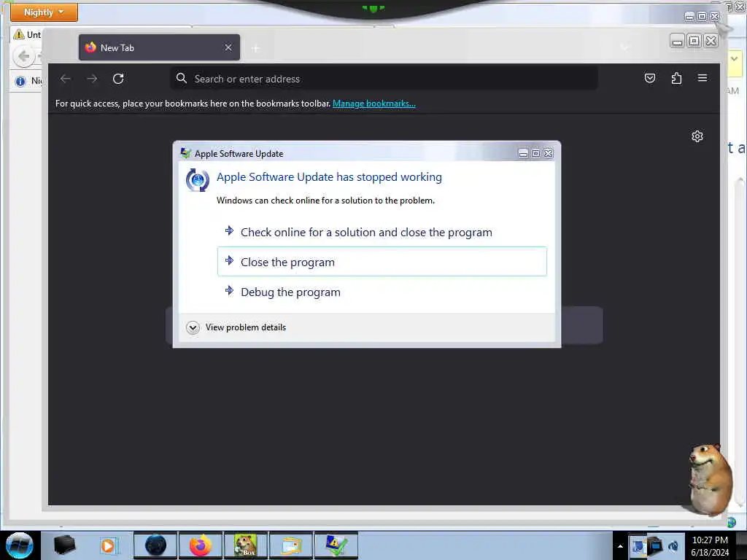Click the warning icon on background tab
The height and width of the screenshot is (560, 747).
[19, 34]
